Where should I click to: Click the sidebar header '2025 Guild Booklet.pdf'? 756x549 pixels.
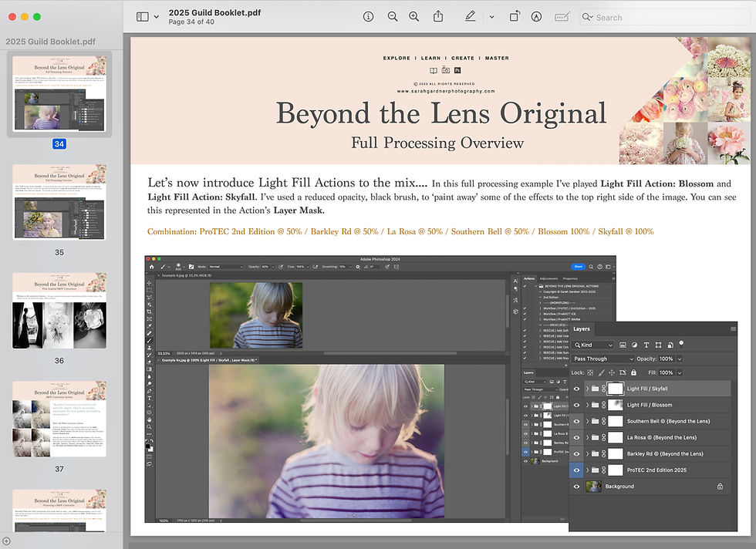[51, 42]
